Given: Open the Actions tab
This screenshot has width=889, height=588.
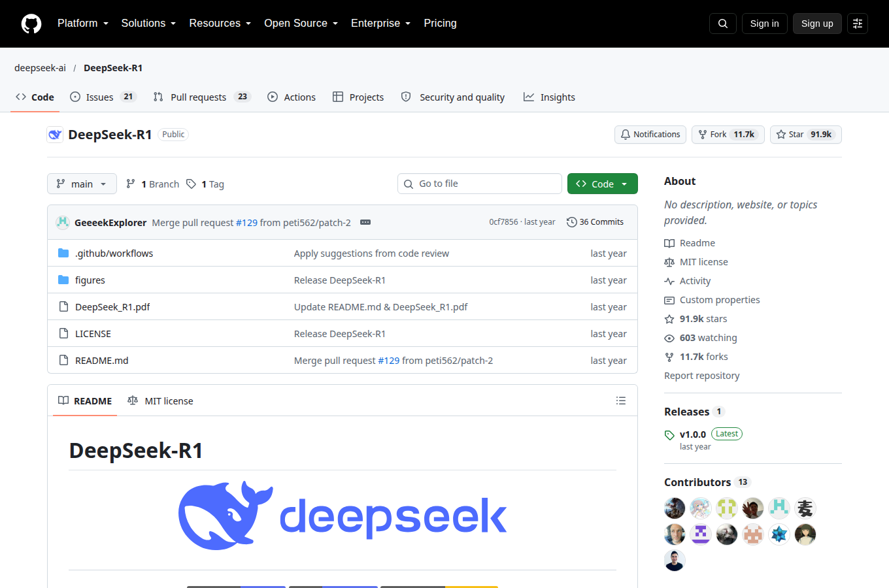Looking at the screenshot, I should coord(292,97).
